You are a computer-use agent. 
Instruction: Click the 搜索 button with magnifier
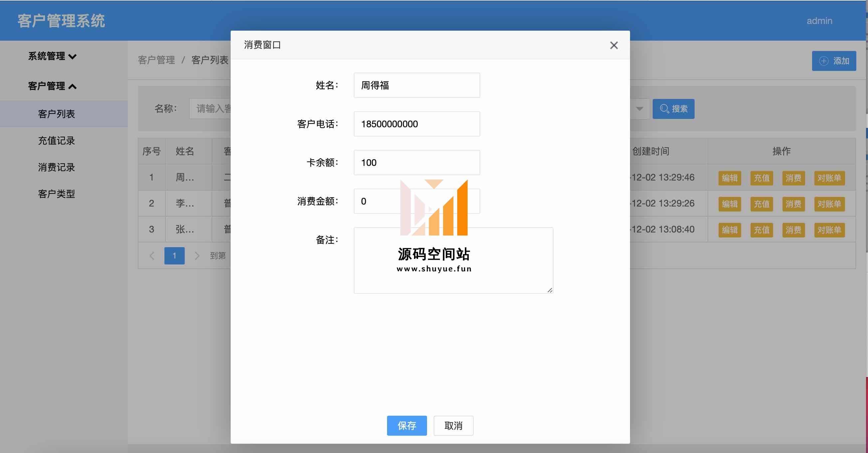click(673, 109)
